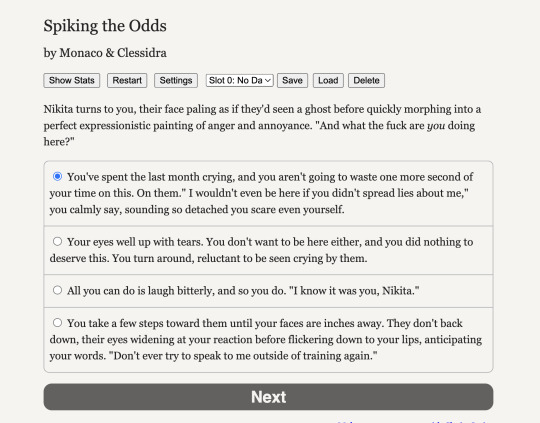The width and height of the screenshot is (540, 423).
Task: Click the Nikita story paragraph text
Action: (x=262, y=125)
